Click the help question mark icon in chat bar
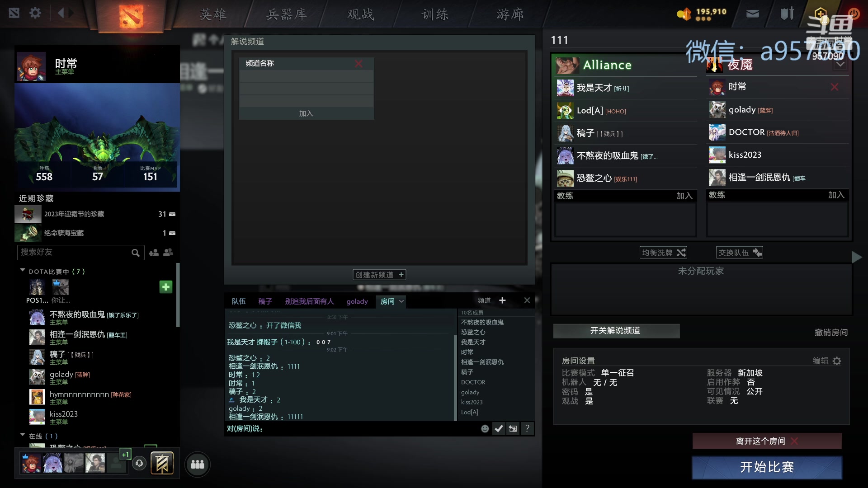The image size is (868, 488). pos(527,428)
